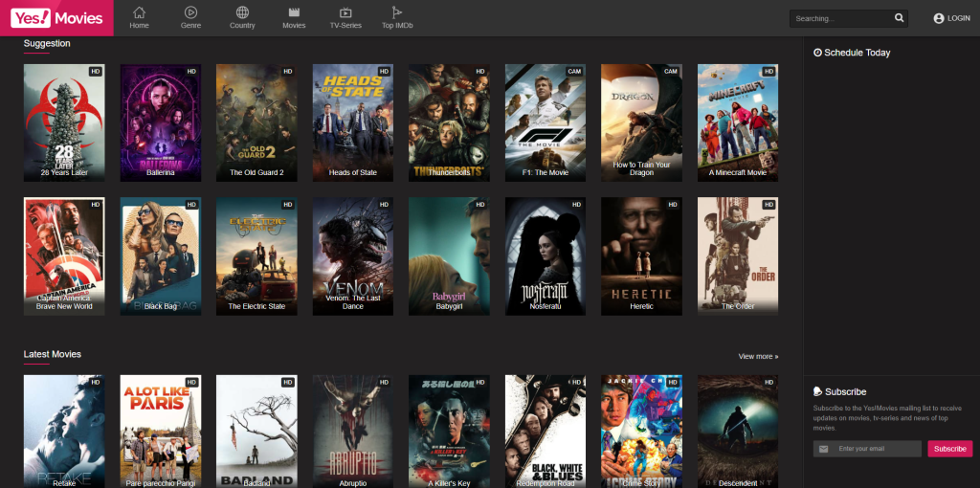Image resolution: width=980 pixels, height=488 pixels.
Task: Open the Ballerina movie poster
Action: [161, 123]
